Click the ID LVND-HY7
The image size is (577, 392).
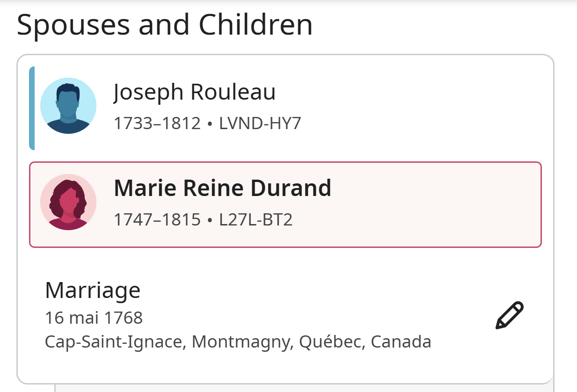(260, 123)
